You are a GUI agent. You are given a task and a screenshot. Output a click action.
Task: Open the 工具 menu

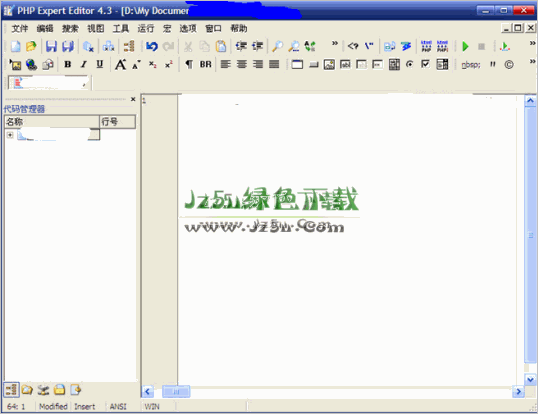(121, 28)
